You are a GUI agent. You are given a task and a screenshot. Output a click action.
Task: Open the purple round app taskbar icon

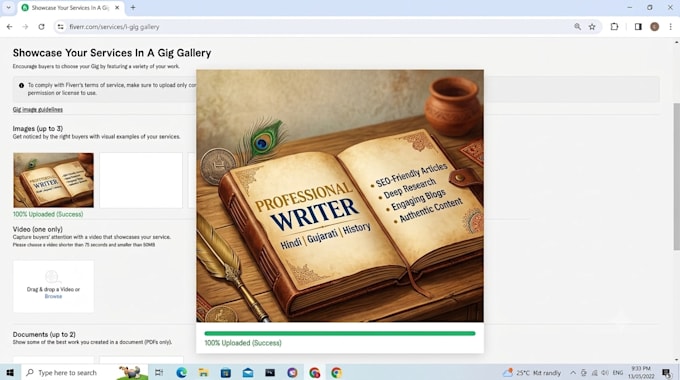pyautogui.click(x=292, y=373)
